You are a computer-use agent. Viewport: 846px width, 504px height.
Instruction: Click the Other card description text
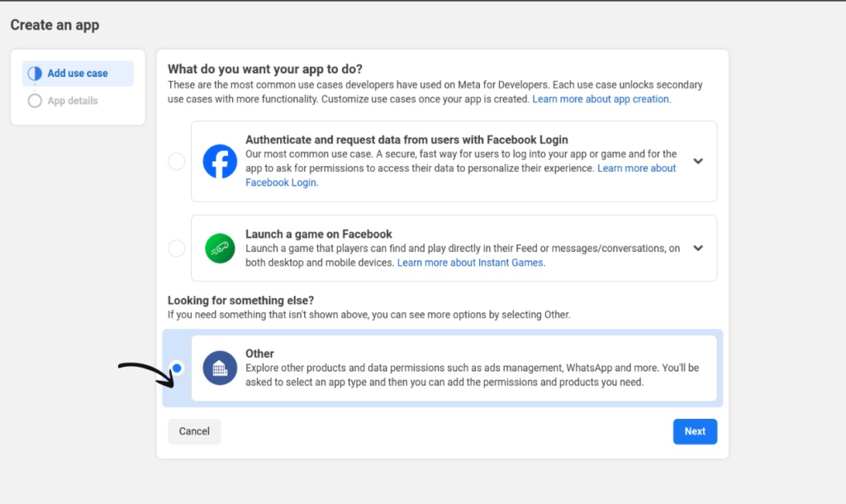coord(472,375)
